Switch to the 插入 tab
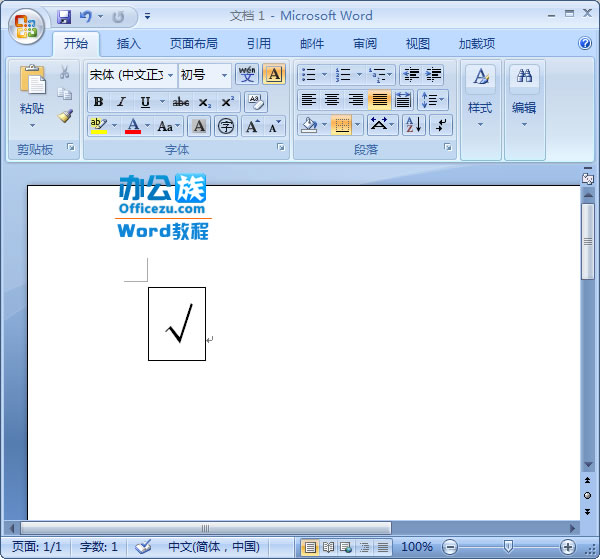The width and height of the screenshot is (600, 559). pos(129,44)
